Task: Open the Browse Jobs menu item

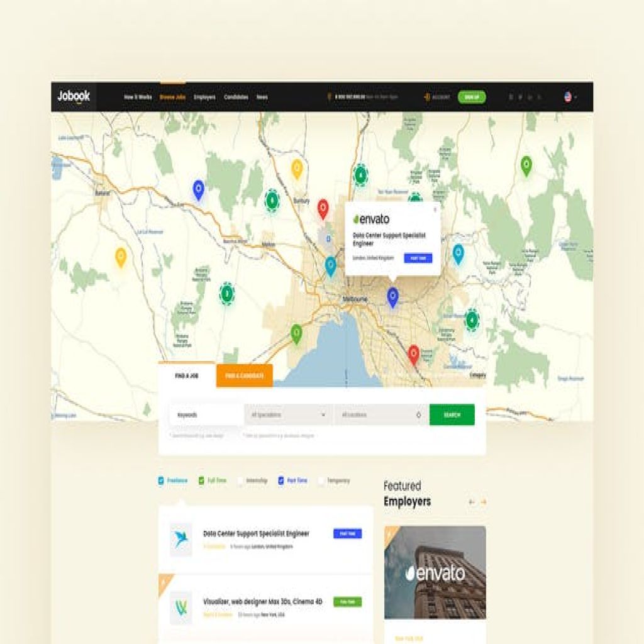Action: point(172,97)
